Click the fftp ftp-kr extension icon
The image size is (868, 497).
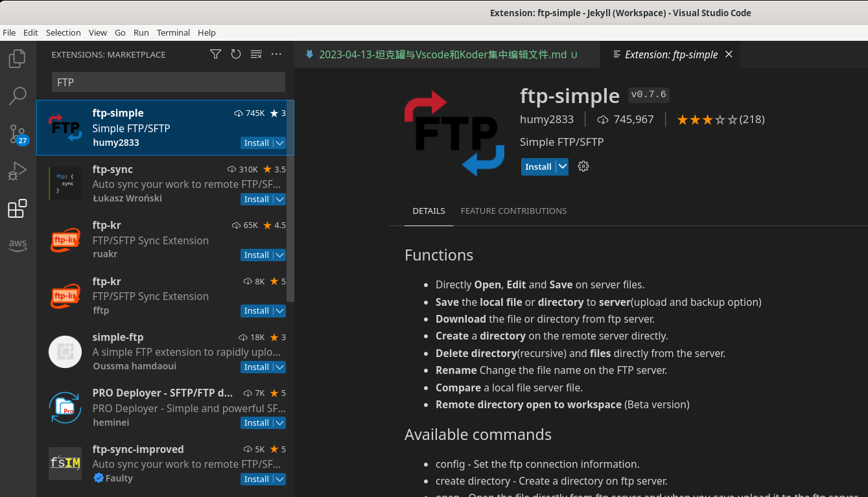65,295
